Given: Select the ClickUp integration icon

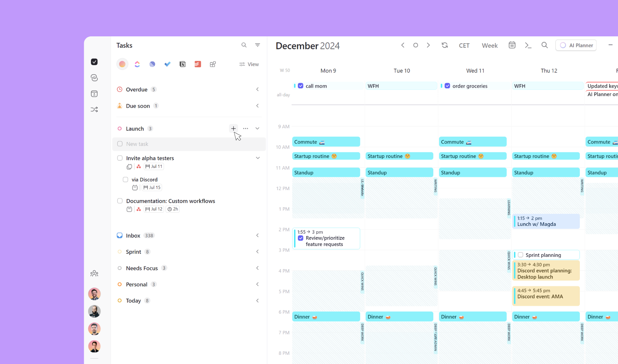Looking at the screenshot, I should (x=137, y=64).
